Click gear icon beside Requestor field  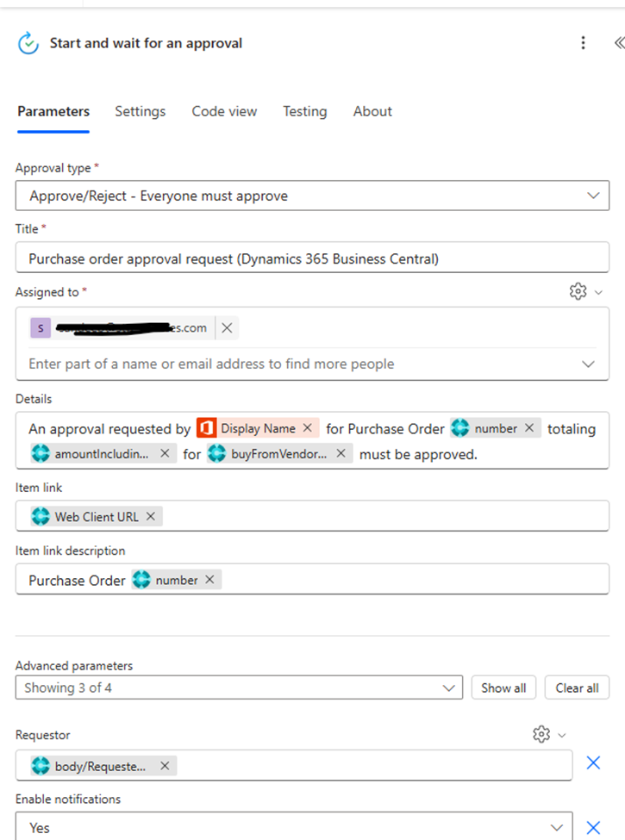tap(541, 734)
